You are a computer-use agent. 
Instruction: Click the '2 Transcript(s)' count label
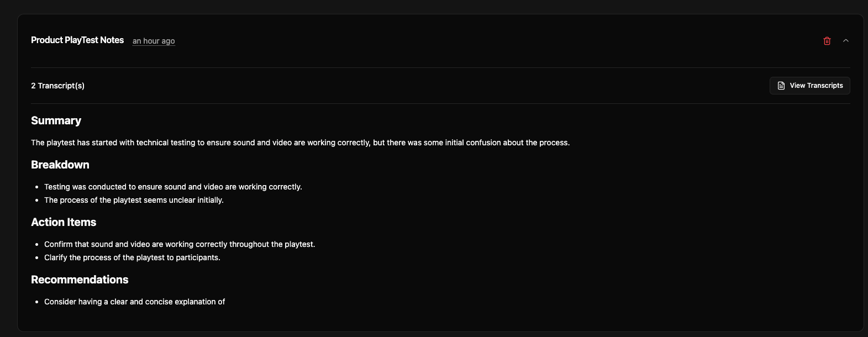coord(58,86)
